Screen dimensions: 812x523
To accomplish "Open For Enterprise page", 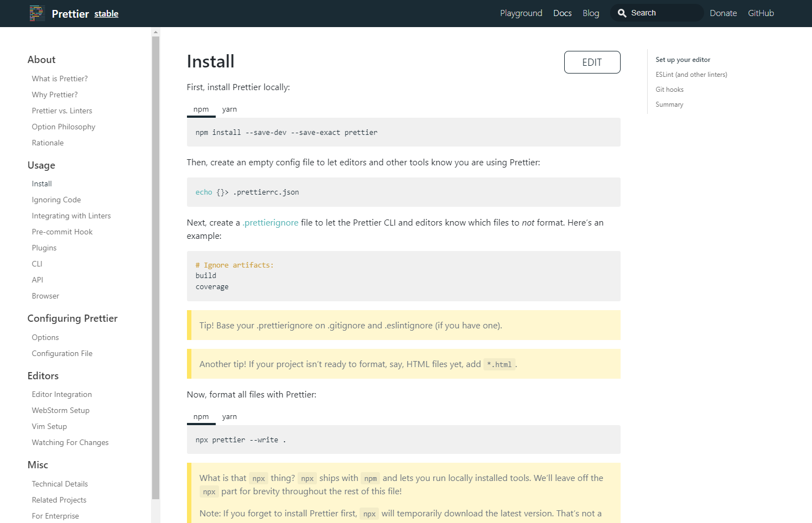I will point(55,516).
